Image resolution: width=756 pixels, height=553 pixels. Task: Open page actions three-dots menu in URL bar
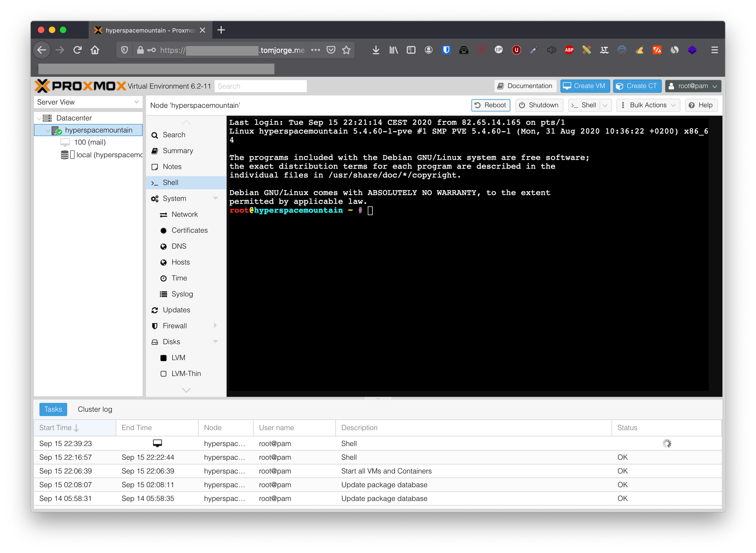click(316, 50)
